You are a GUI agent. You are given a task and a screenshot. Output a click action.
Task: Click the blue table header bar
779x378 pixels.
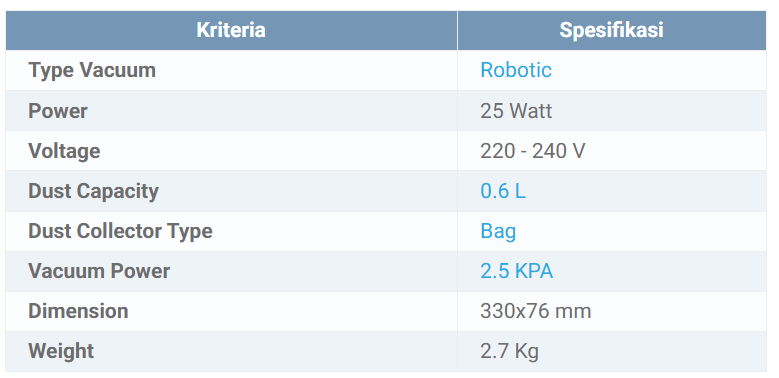pos(386,30)
